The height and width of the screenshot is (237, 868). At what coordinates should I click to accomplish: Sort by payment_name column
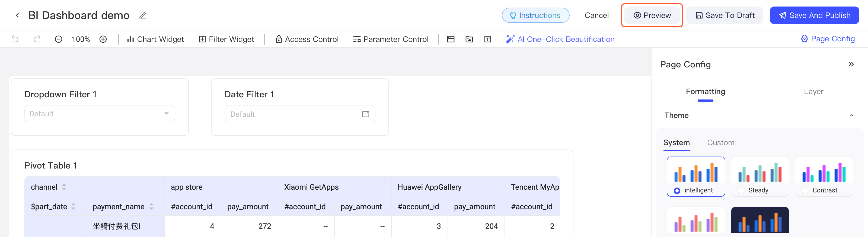pyautogui.click(x=151, y=207)
